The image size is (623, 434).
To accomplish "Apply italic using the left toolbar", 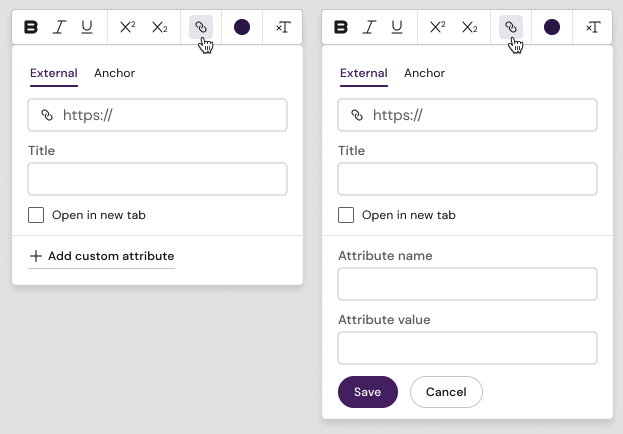I will pyautogui.click(x=59, y=27).
